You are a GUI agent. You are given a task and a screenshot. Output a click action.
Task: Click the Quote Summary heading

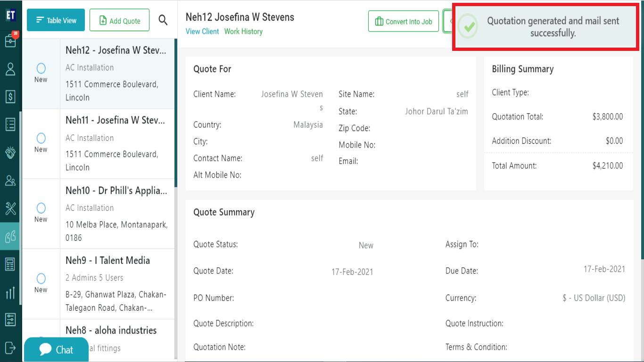(x=224, y=213)
